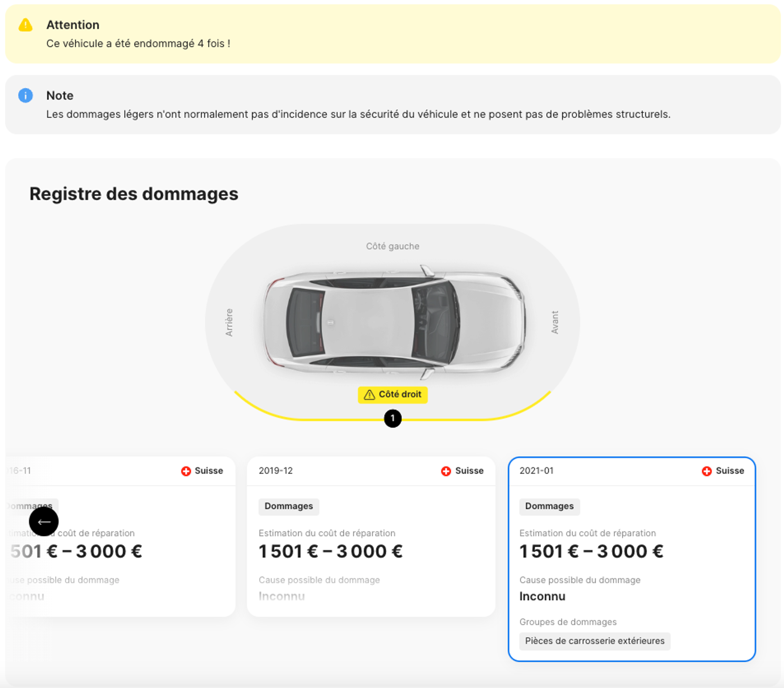Click the Swiss flag icon on the leftmost damage card
Image resolution: width=784 pixels, height=688 pixels.
point(186,471)
